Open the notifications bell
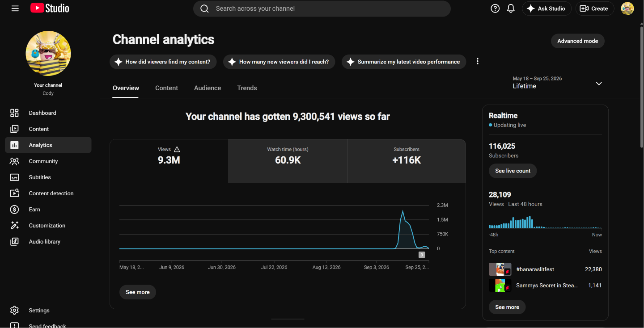 click(x=511, y=8)
